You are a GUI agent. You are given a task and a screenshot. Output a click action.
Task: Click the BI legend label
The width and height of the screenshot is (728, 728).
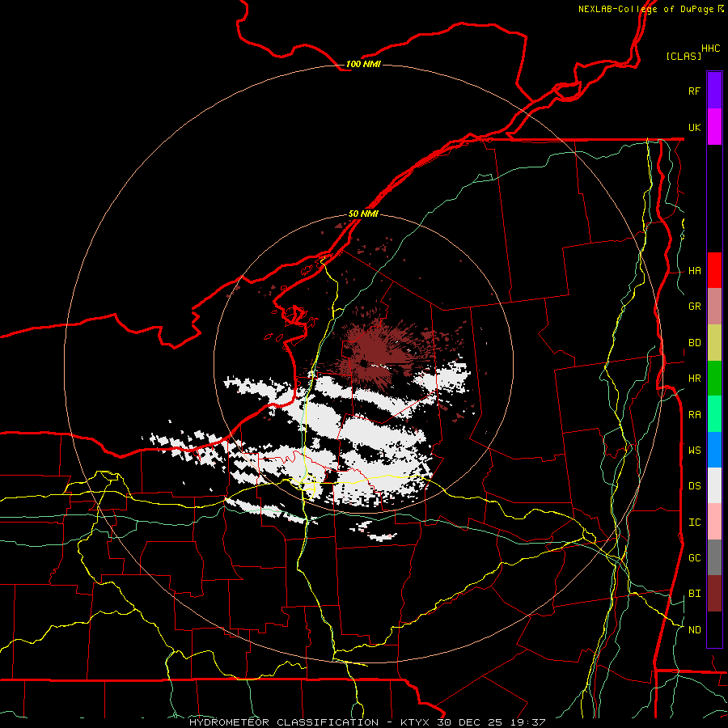pos(695,594)
